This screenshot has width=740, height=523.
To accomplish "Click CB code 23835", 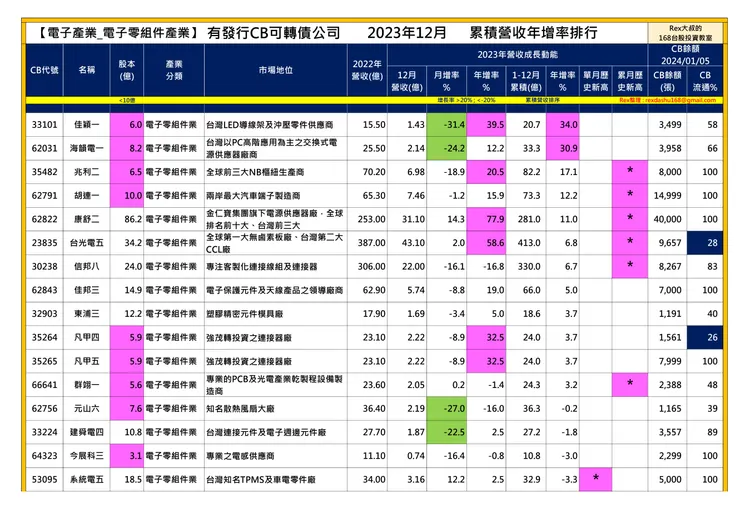I will [x=44, y=243].
